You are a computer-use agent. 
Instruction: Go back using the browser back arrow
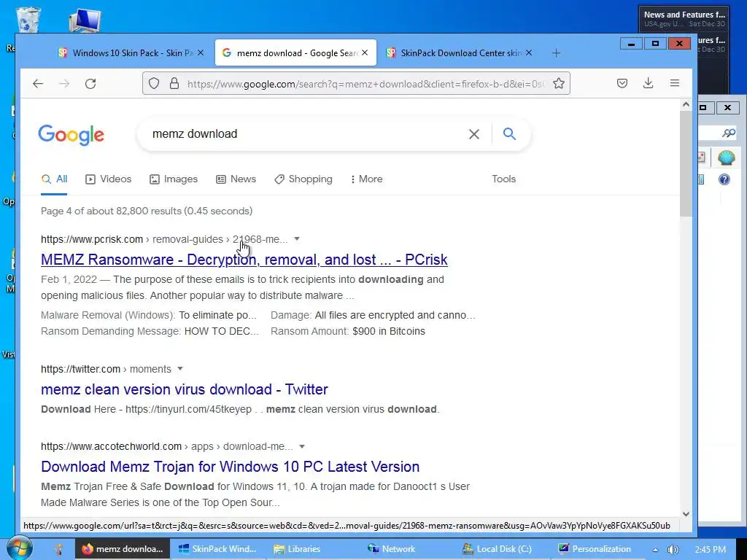tap(38, 84)
